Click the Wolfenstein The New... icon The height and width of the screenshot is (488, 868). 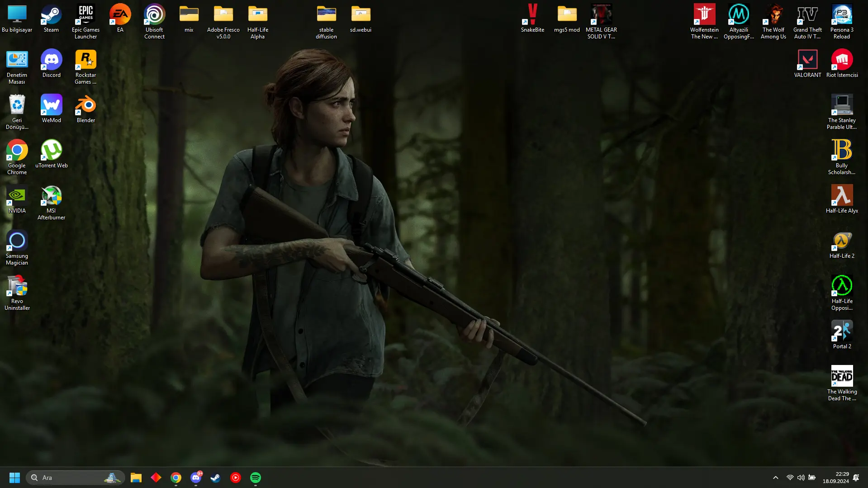coord(705,22)
